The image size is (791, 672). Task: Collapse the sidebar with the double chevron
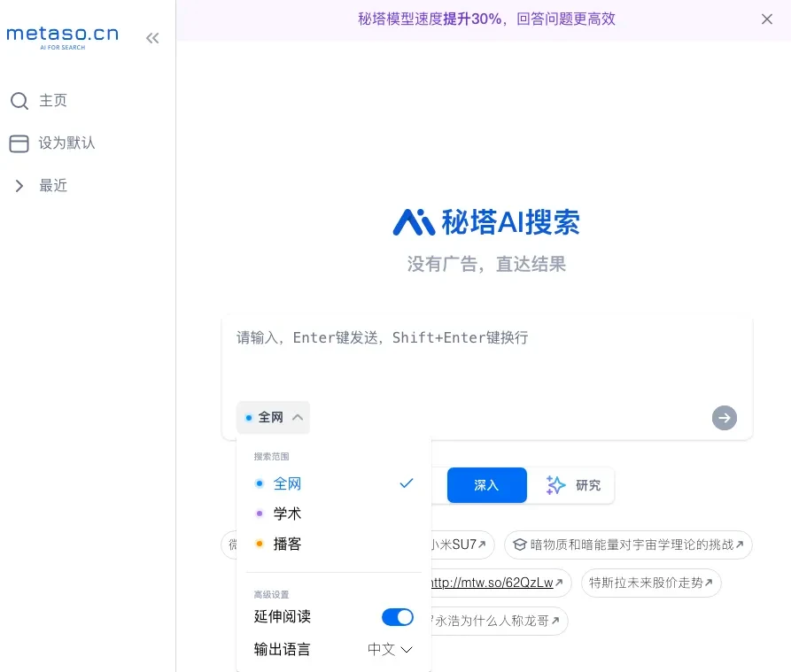tap(152, 38)
